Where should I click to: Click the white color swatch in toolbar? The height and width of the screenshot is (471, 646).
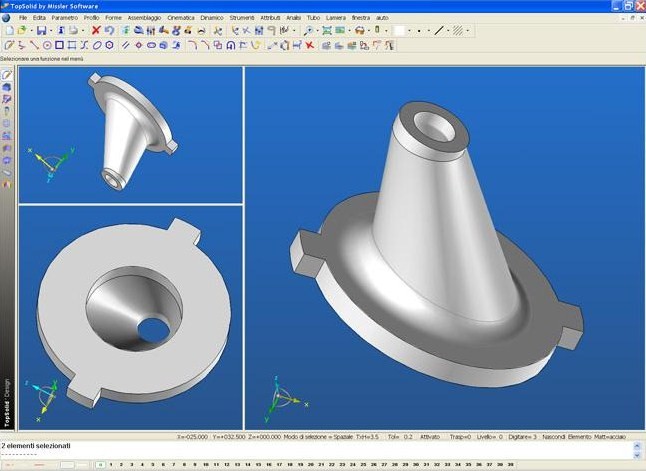click(x=399, y=31)
